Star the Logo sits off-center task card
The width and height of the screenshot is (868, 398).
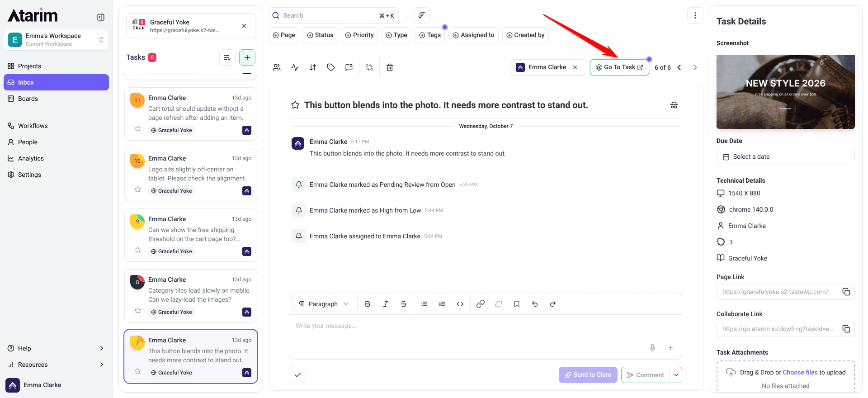pyautogui.click(x=138, y=190)
